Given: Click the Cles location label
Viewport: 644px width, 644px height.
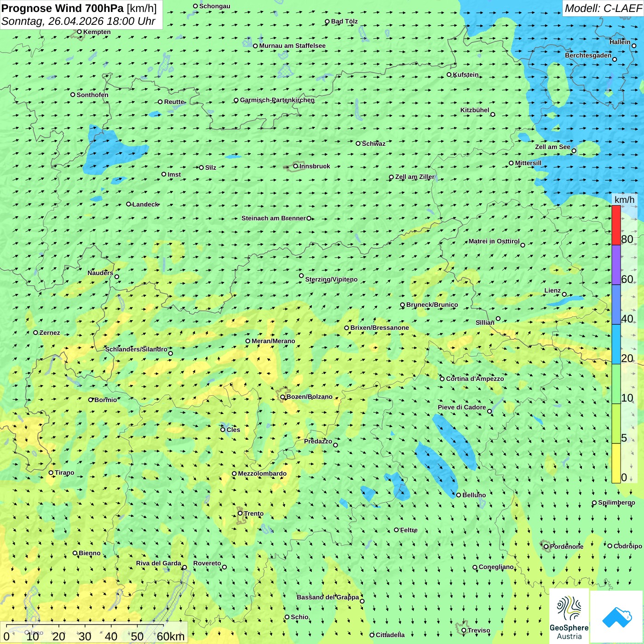Looking at the screenshot, I should coord(233,430).
